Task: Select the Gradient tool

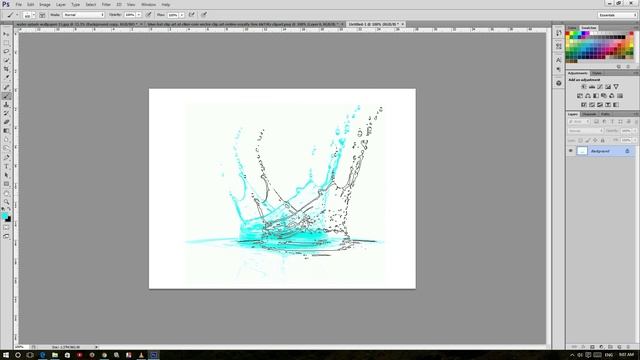Action: point(6,131)
